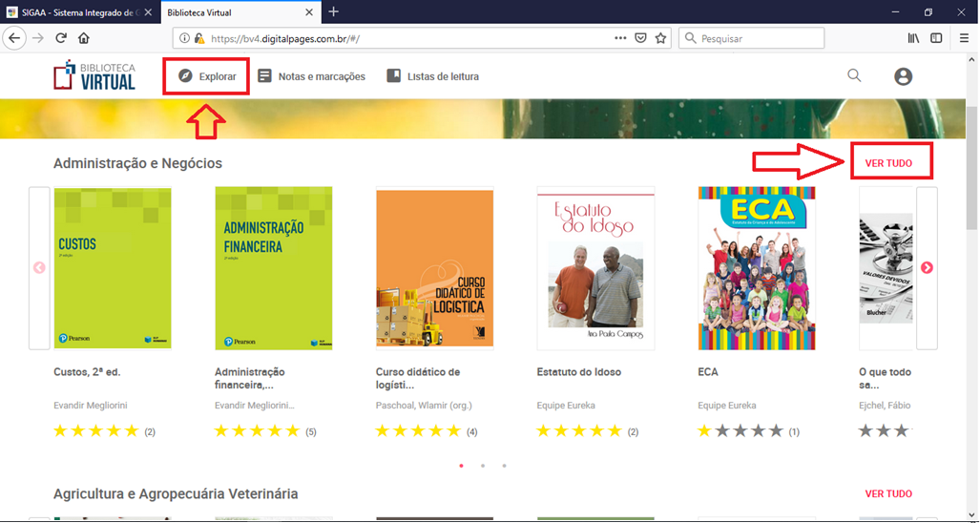Open Listas de leitura
The image size is (980, 523).
click(432, 76)
